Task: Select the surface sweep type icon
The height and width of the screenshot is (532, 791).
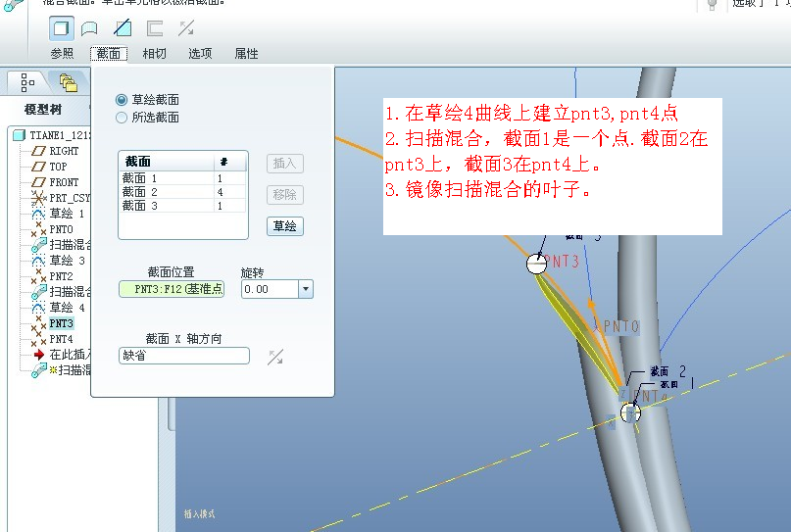Action: [89, 28]
